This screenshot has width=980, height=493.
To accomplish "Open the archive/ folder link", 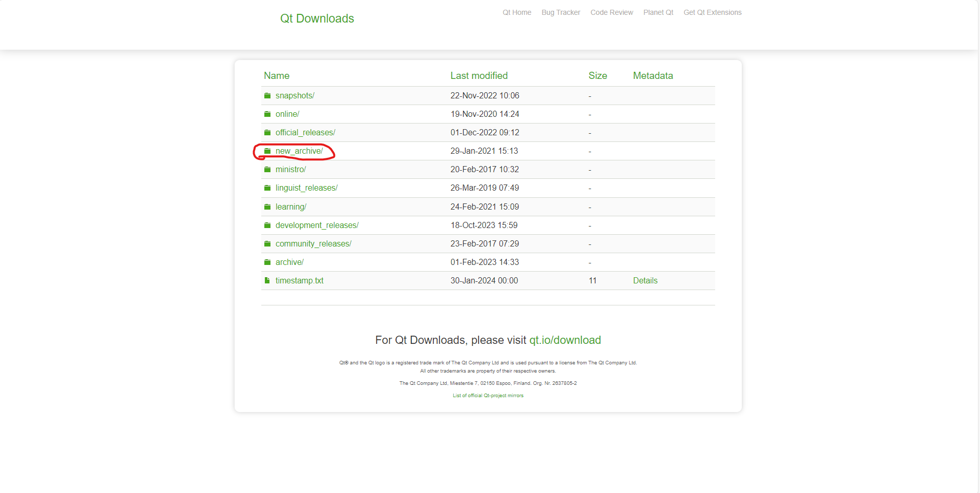I will 289,262.
